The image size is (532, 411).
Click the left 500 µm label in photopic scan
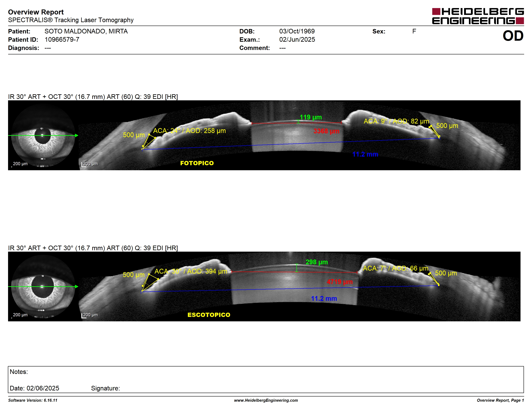click(134, 135)
